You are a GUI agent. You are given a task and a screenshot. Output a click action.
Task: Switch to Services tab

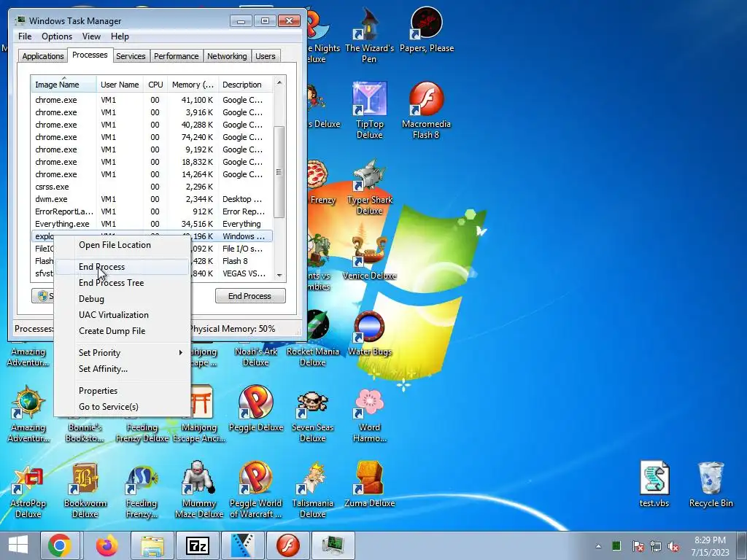(x=131, y=56)
